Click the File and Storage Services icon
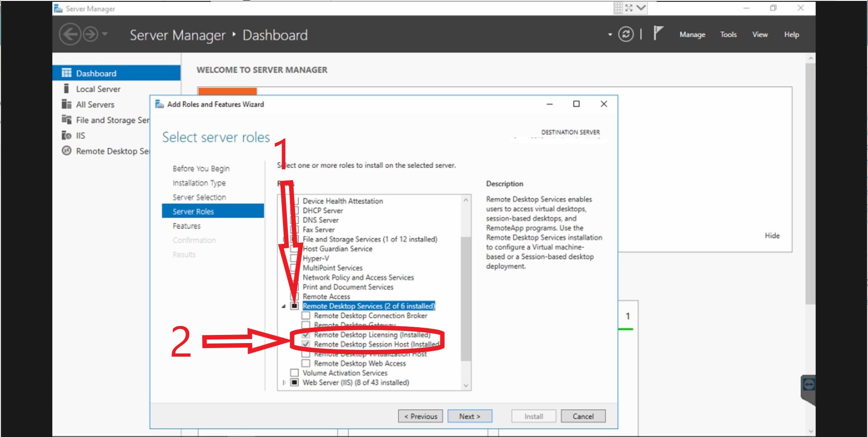Viewport: 868px width, 437px height. [x=67, y=120]
